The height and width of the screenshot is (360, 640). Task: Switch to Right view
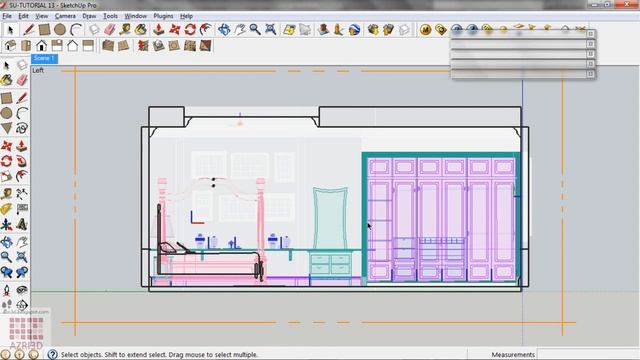[57, 46]
